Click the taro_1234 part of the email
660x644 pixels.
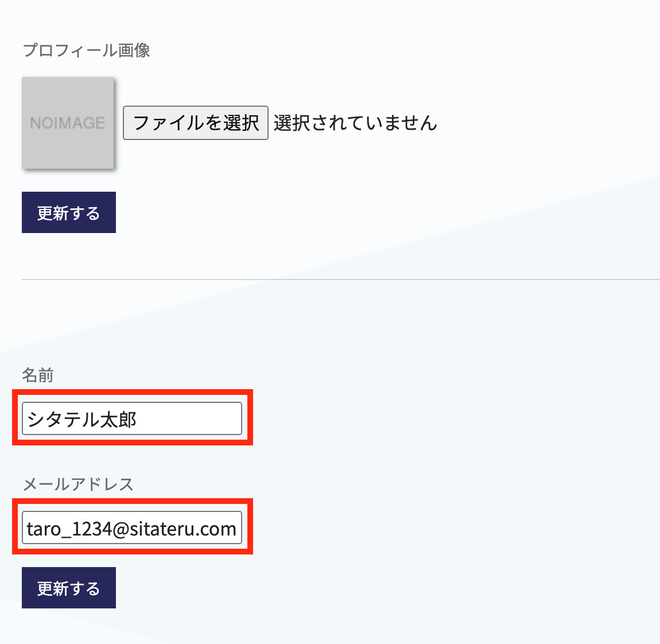[x=69, y=529]
